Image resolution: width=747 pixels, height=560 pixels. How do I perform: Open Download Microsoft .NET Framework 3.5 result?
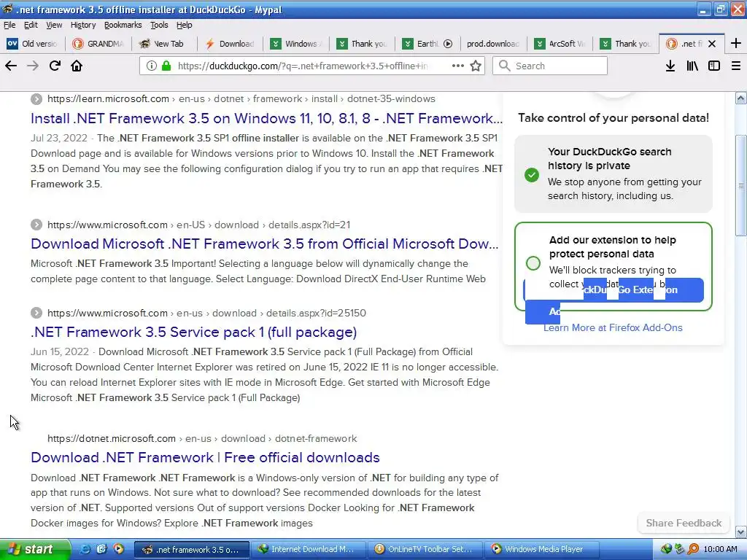(x=264, y=244)
